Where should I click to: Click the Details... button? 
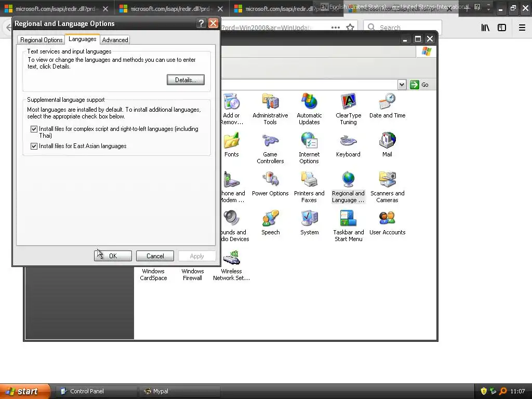(185, 79)
